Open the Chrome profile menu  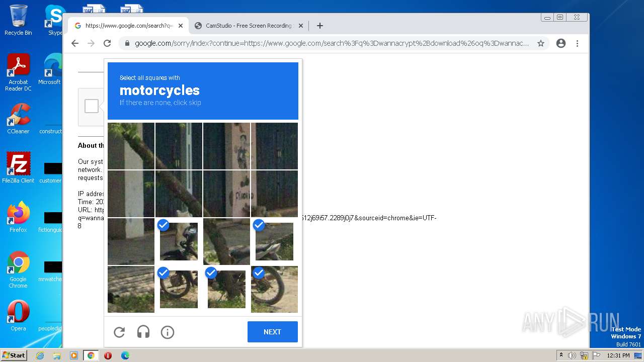561,43
